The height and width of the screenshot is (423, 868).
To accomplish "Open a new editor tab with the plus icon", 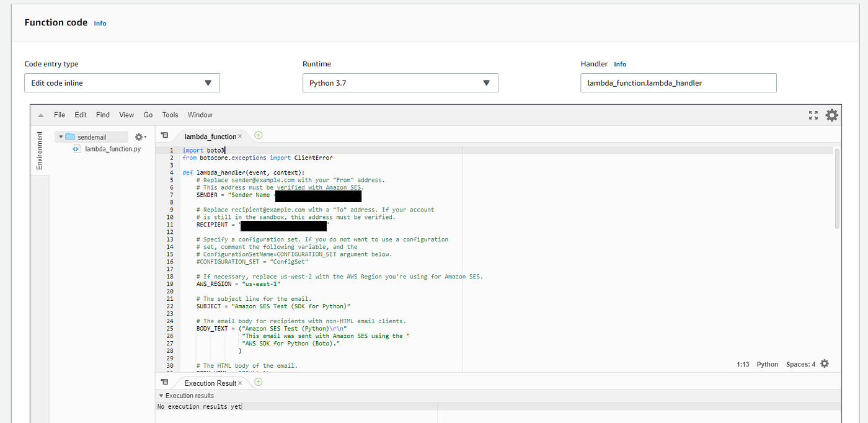I will tap(258, 135).
